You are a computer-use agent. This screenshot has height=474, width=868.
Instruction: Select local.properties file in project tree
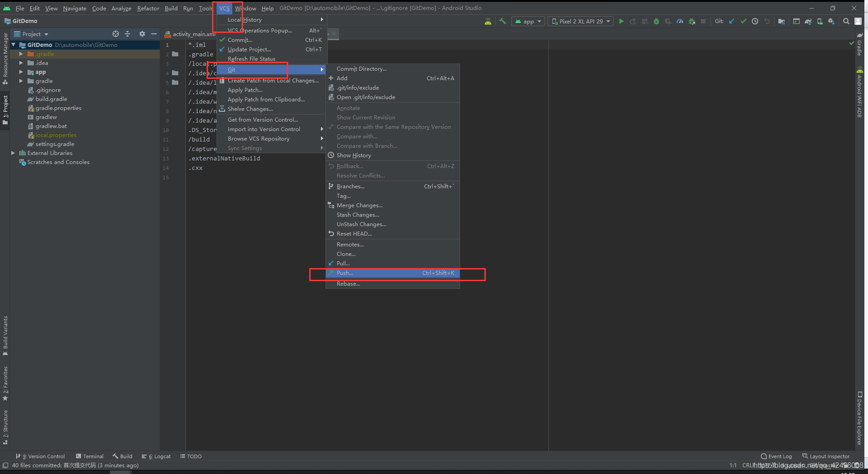tap(52, 135)
